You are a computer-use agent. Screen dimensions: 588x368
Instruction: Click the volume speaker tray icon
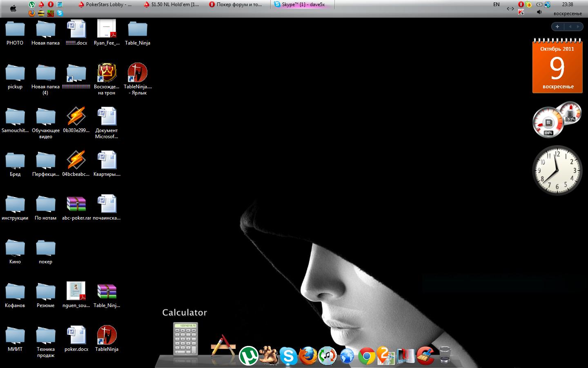[x=539, y=12]
